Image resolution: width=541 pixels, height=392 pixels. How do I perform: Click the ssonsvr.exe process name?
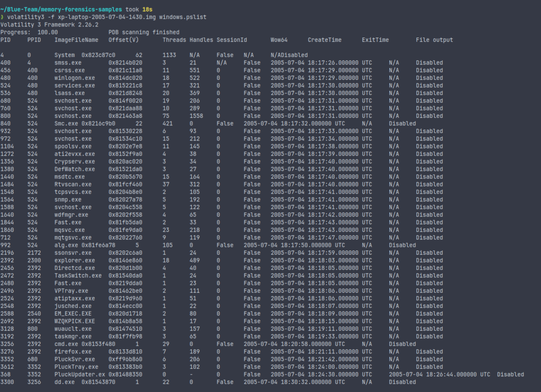click(73, 253)
